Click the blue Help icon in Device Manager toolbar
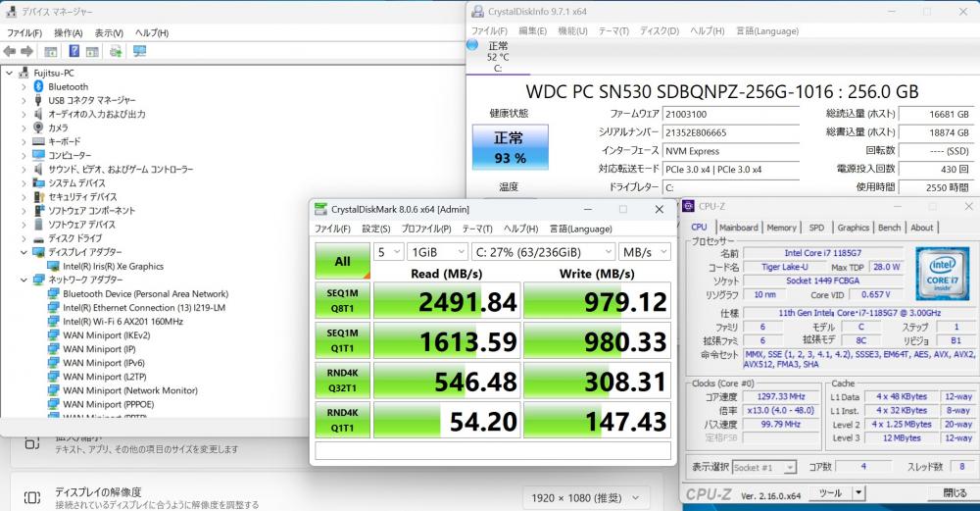The height and width of the screenshot is (511, 980). pos(73,51)
